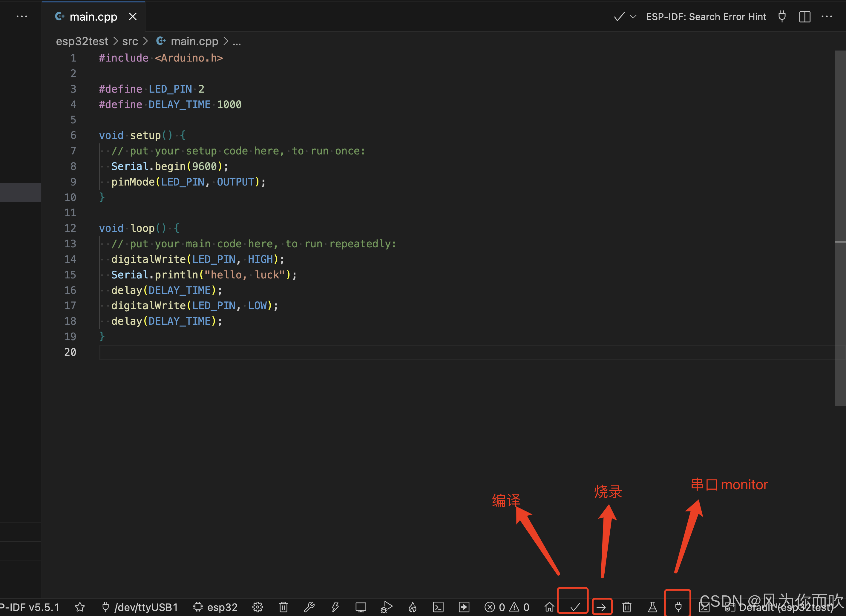Open ESP-IDF SDK configuration gear icon
The image size is (846, 616).
tap(258, 607)
